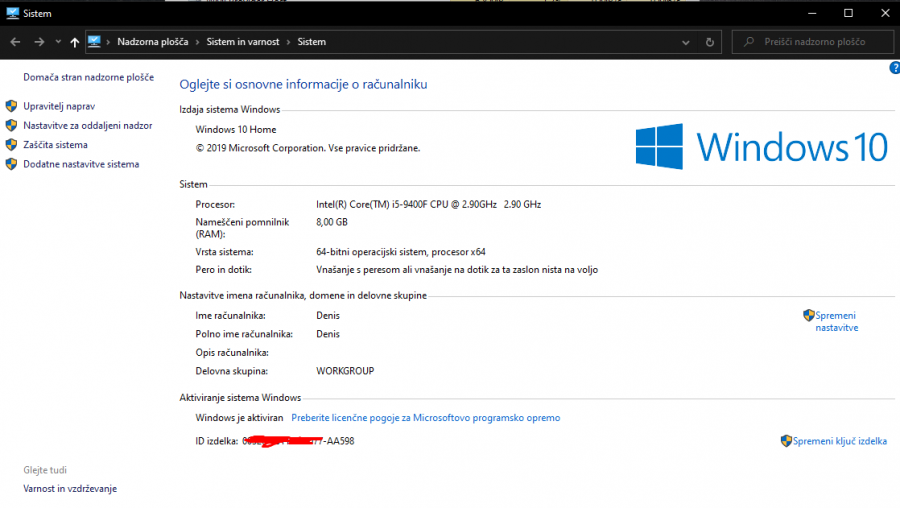Click shield icon beside Nastavitve za oddaljeni nadzor

(11, 125)
